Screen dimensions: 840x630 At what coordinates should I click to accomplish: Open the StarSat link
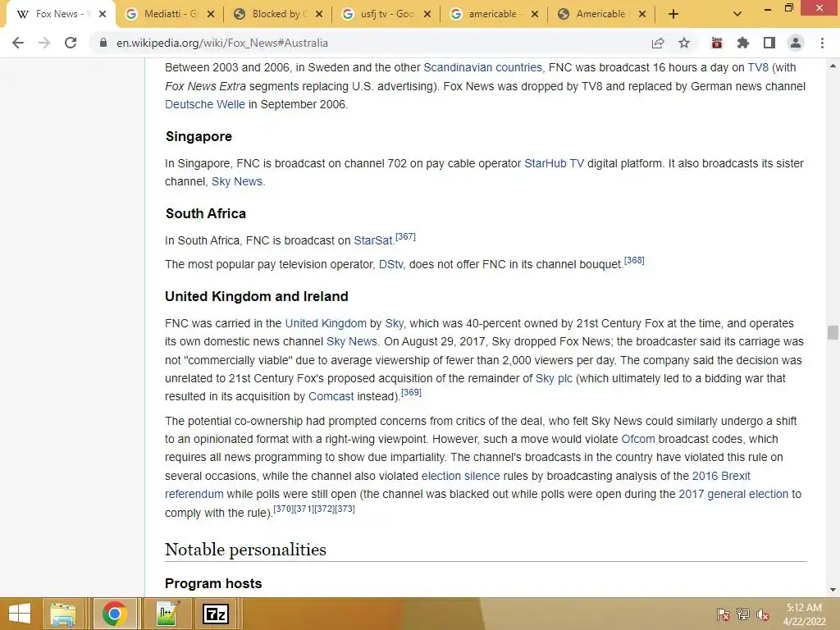click(373, 240)
